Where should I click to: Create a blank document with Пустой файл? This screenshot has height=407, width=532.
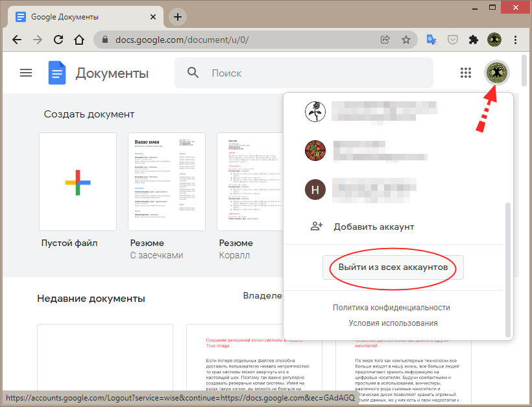(x=78, y=182)
